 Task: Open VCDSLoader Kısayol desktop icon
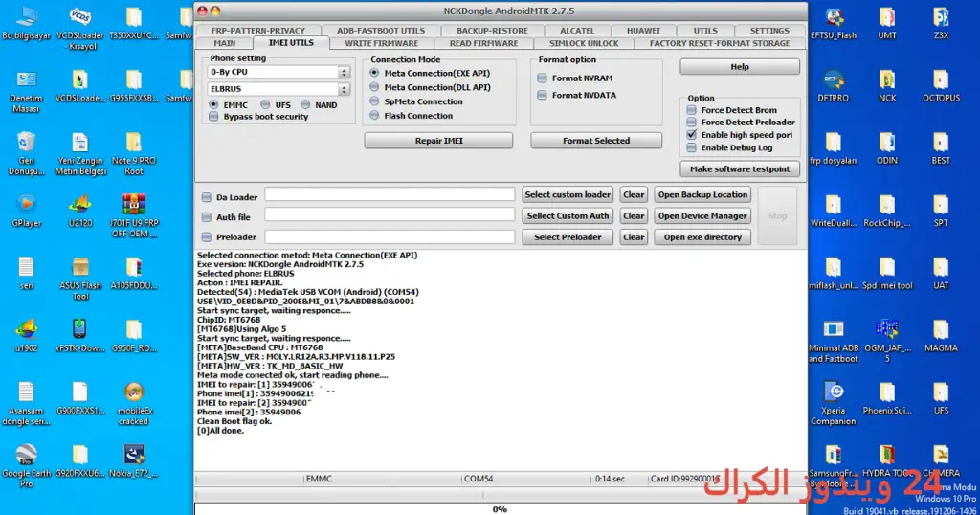[80, 28]
